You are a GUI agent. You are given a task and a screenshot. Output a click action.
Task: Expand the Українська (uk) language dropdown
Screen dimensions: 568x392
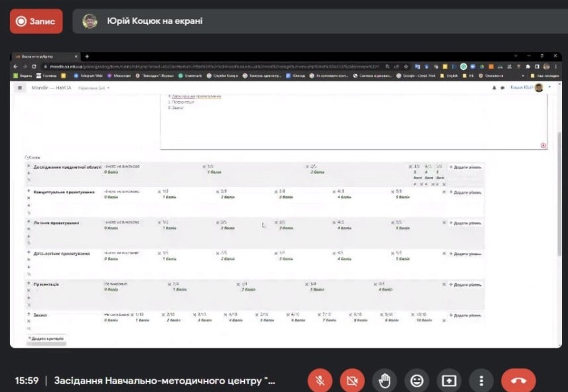click(94, 88)
